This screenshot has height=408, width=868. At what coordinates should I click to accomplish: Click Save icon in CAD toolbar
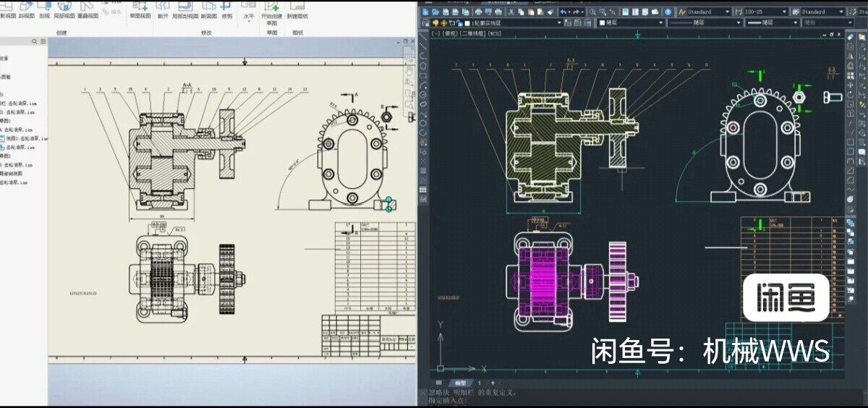tap(446, 12)
